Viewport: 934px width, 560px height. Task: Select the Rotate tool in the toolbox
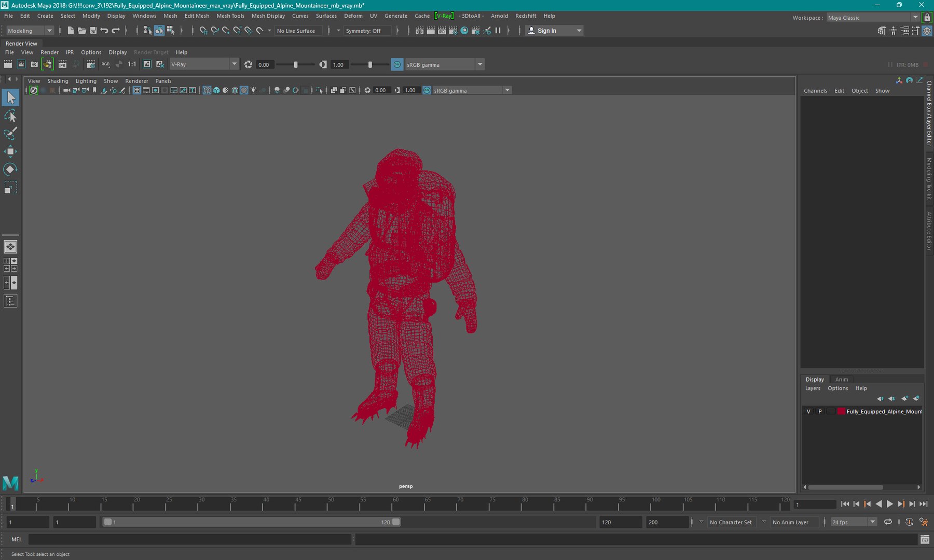tap(10, 170)
